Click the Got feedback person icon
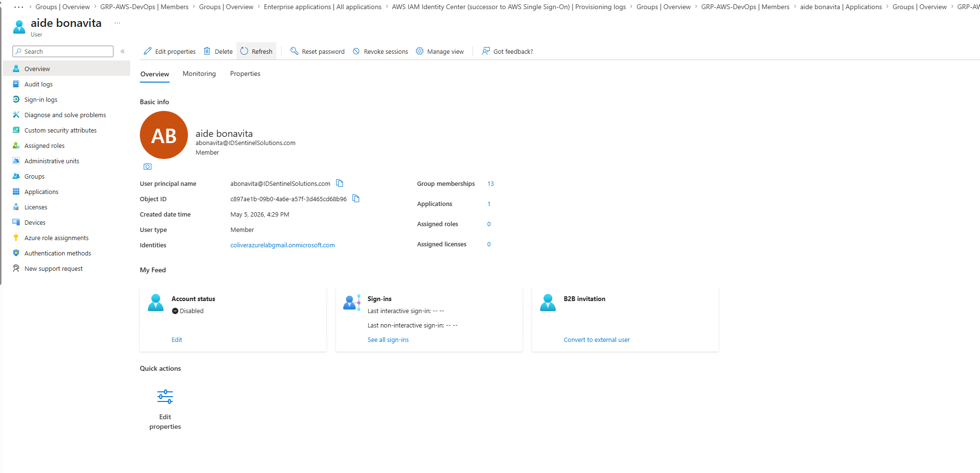Image resolution: width=980 pixels, height=473 pixels. [x=486, y=51]
